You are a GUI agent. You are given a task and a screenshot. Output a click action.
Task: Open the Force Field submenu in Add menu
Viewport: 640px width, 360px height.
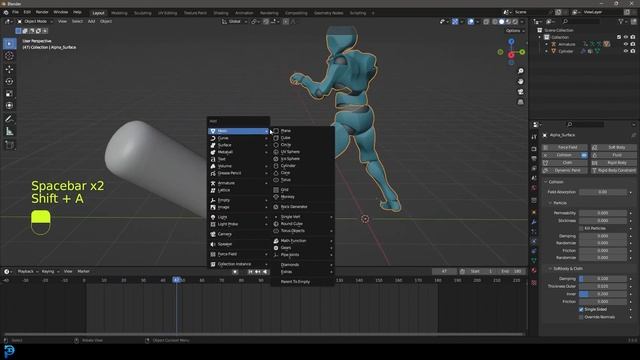coord(238,254)
